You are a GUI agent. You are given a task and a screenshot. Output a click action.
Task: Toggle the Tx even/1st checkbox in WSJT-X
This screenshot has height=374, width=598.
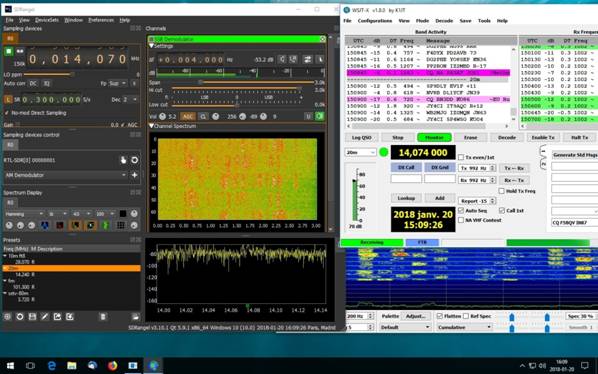pyautogui.click(x=461, y=157)
